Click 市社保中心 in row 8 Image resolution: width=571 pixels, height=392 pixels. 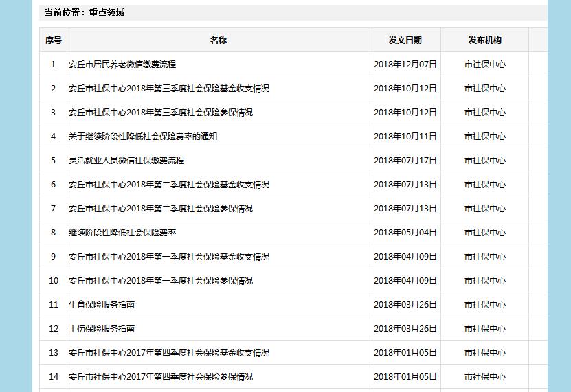pos(484,233)
